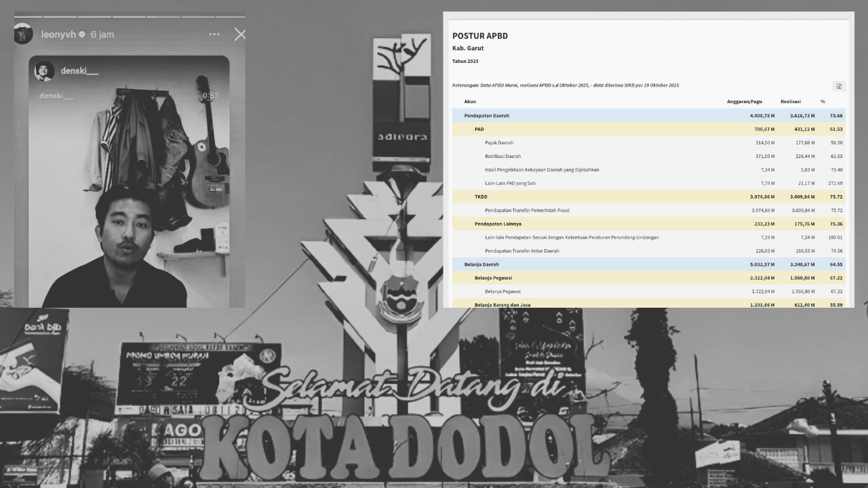Click the 21,17 M realization cell
This screenshot has width=868, height=488.
(x=806, y=184)
